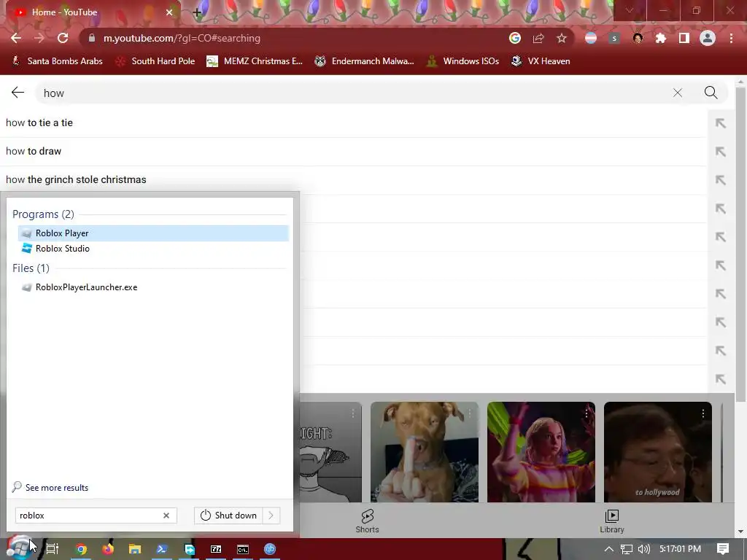Open options menu on 'to hollywood' short
This screenshot has width=747, height=560.
(703, 414)
